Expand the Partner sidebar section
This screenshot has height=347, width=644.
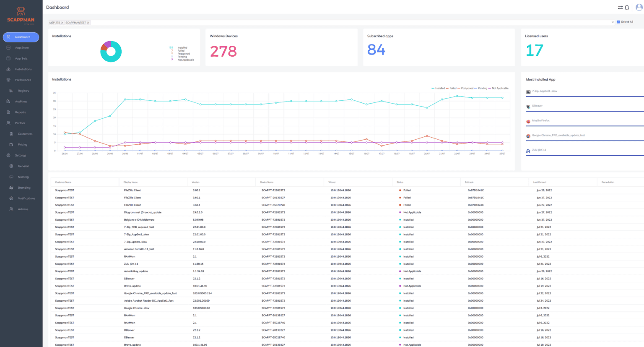click(20, 123)
